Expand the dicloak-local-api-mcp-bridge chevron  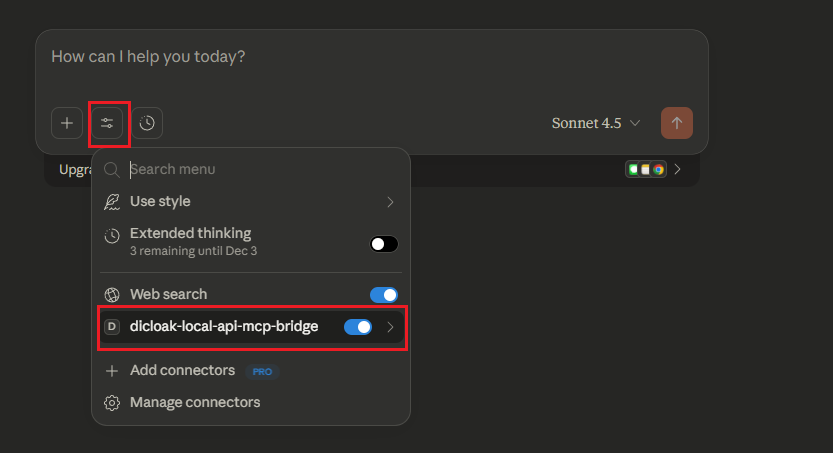coord(390,327)
